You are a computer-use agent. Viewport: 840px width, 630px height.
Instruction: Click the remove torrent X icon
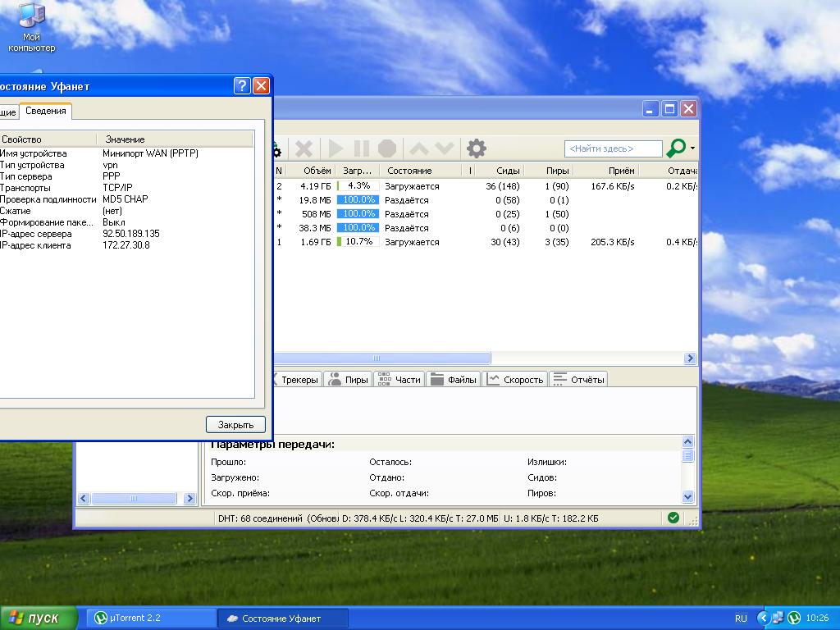click(304, 148)
